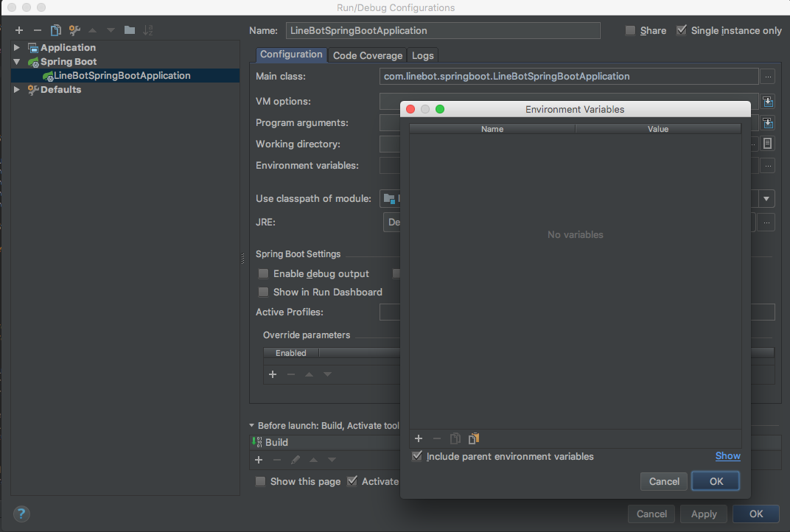Screen dimensions: 790x532
Task: Toggle Activate tool window checkbox
Action: point(352,481)
